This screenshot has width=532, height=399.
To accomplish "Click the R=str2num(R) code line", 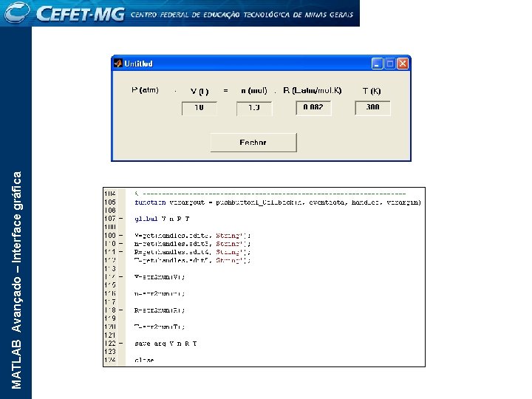I will tap(160, 310).
